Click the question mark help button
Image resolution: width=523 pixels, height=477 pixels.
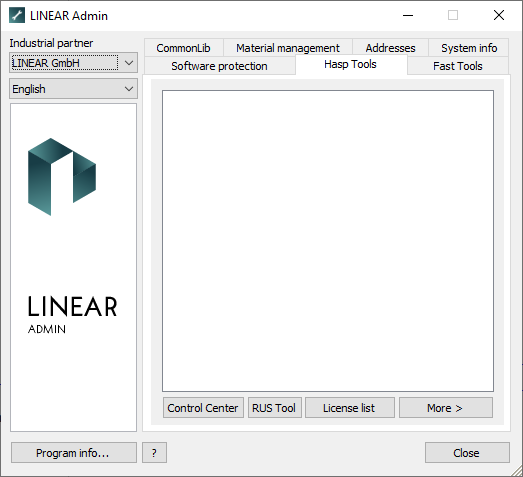pyautogui.click(x=154, y=453)
